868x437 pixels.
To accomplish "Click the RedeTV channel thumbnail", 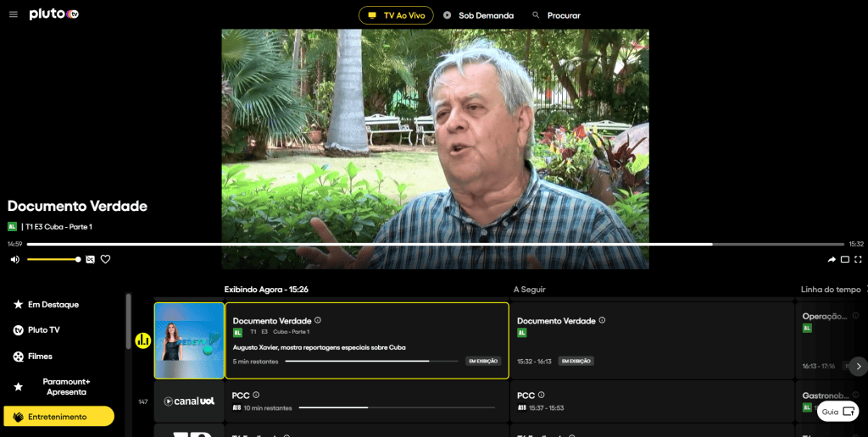I will pos(189,340).
